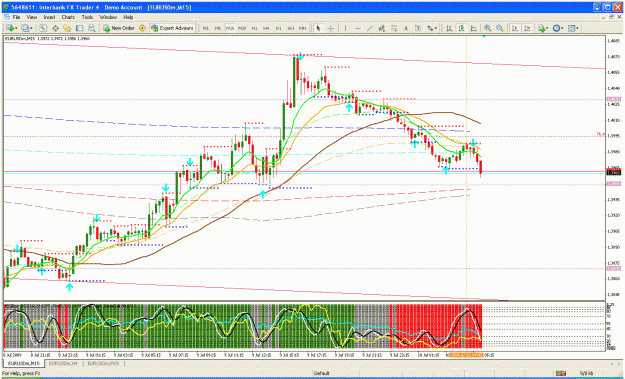This screenshot has width=625, height=379.
Task: Show the Data Window panel
Action: (x=55, y=28)
